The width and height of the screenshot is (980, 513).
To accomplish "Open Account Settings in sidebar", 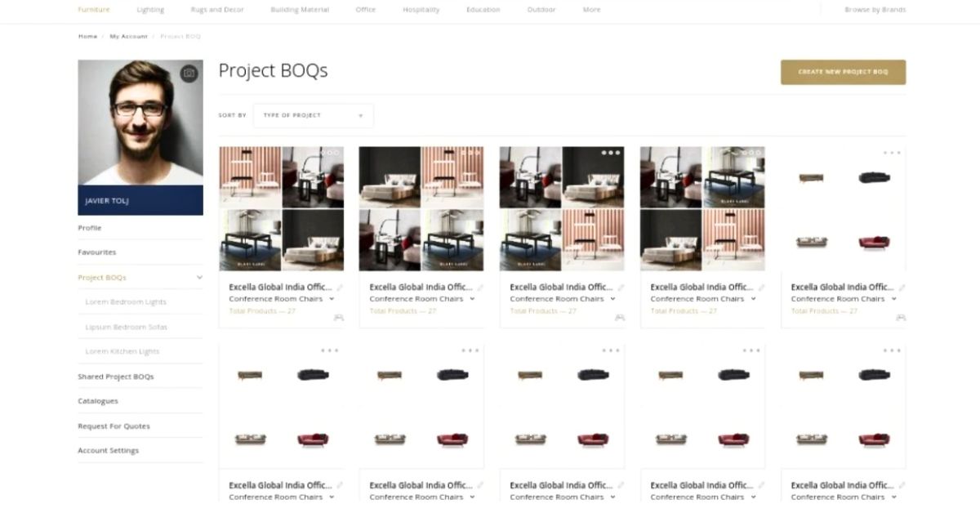I will coord(109,450).
